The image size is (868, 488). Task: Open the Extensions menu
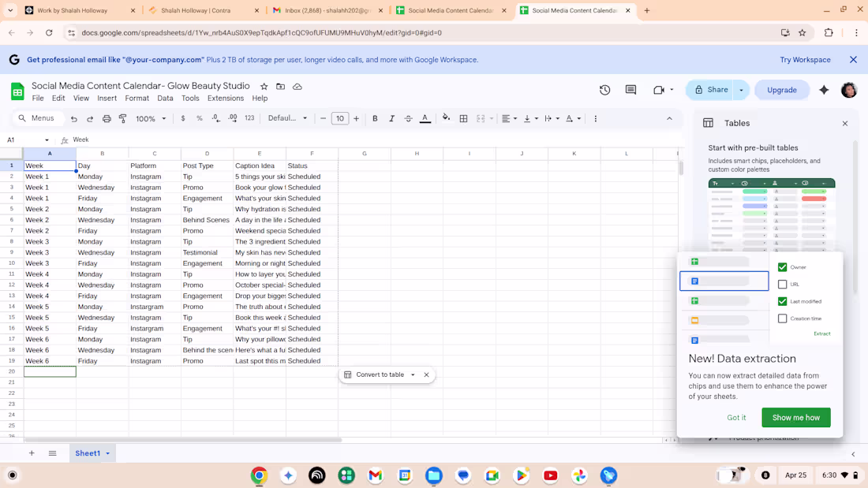226,99
